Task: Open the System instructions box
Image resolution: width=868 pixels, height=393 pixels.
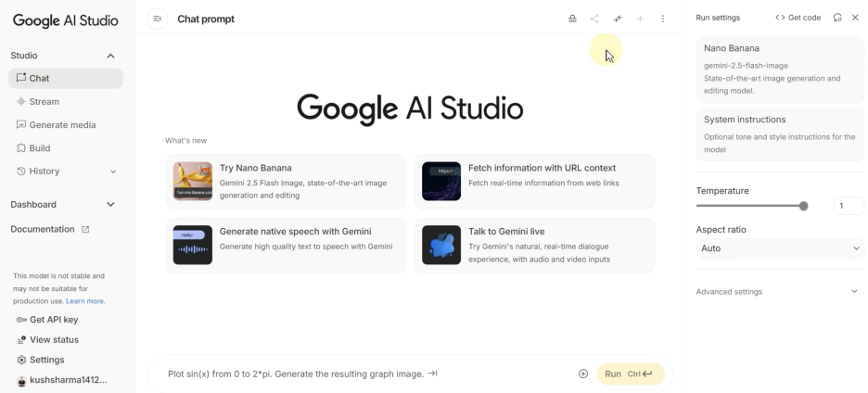Action: tap(779, 134)
